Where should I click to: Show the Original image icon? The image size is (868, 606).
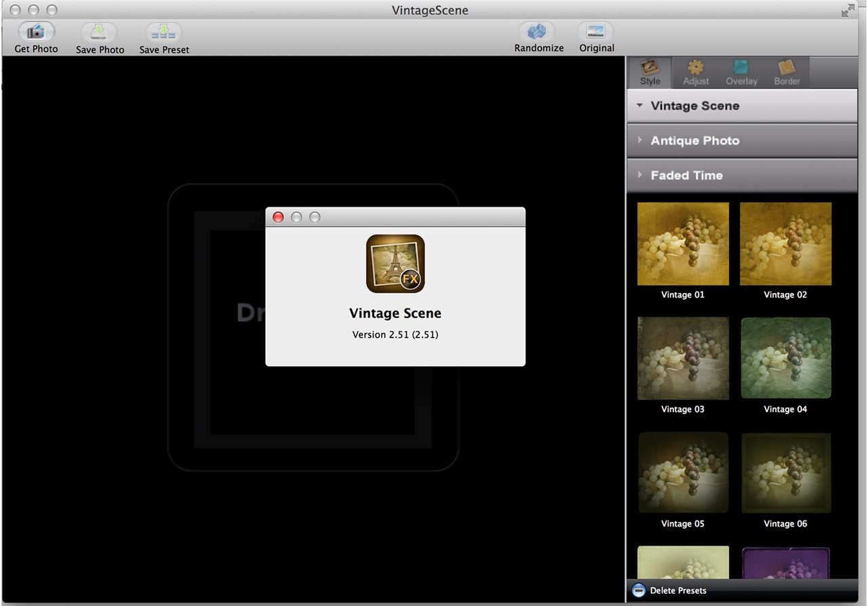(596, 31)
